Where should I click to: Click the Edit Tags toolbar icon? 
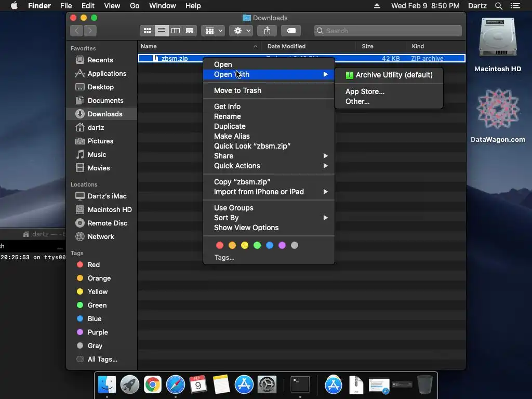coord(291,31)
